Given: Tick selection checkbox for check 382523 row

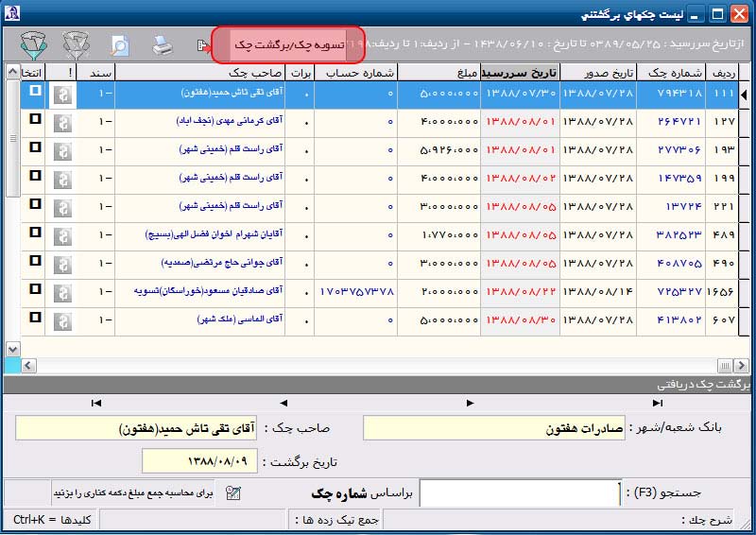Looking at the screenshot, I should coord(35,233).
